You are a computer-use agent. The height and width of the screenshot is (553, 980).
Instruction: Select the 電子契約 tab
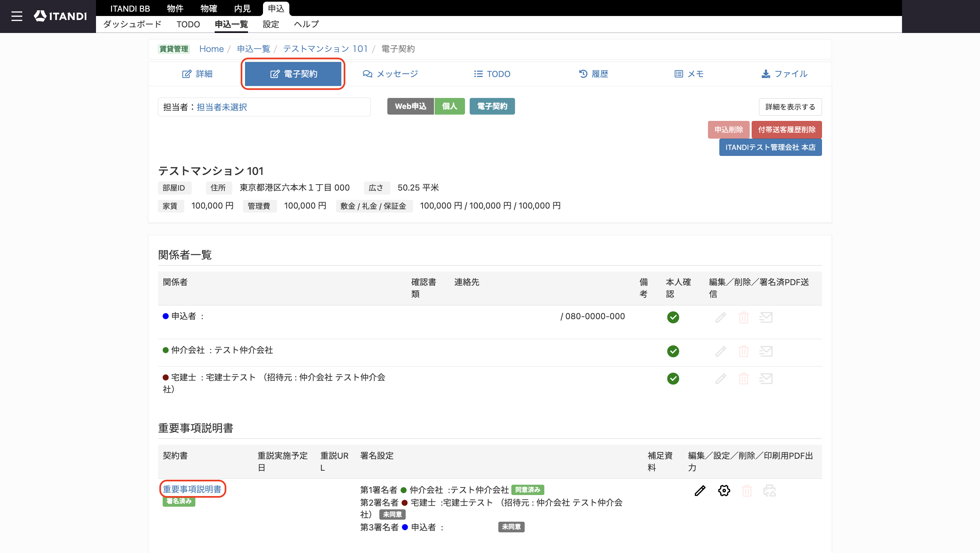click(293, 74)
